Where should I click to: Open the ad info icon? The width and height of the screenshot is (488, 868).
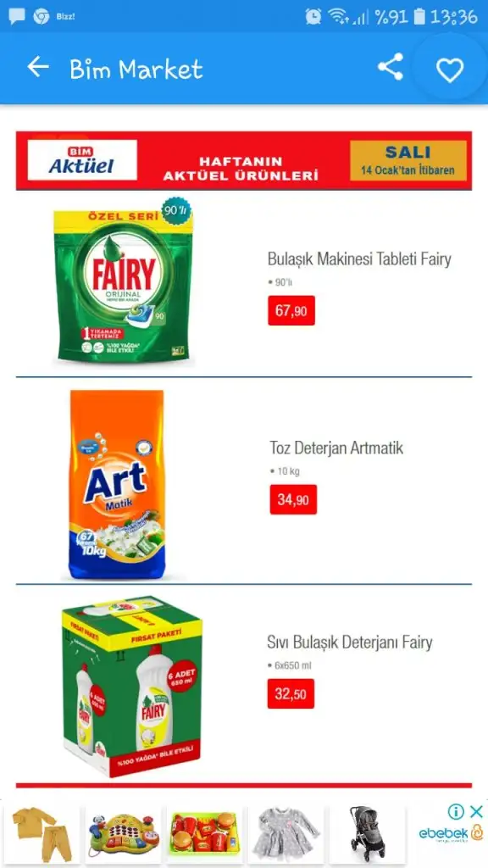click(x=456, y=811)
